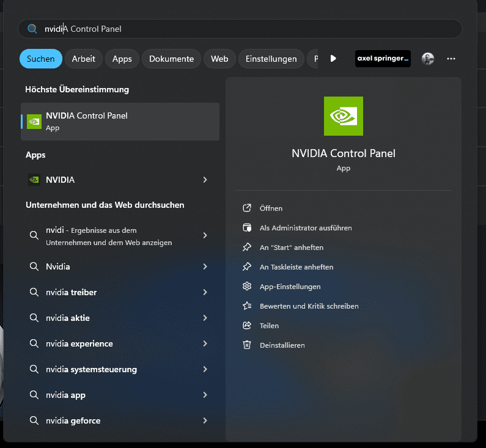Image resolution: width=486 pixels, height=448 pixels.
Task: Click the Deinstallieren trash icon
Action: (x=247, y=345)
